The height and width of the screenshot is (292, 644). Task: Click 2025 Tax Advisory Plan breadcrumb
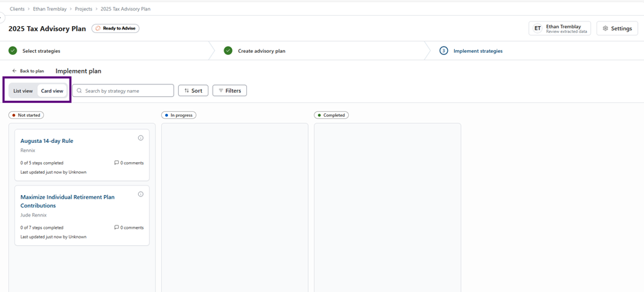click(125, 9)
